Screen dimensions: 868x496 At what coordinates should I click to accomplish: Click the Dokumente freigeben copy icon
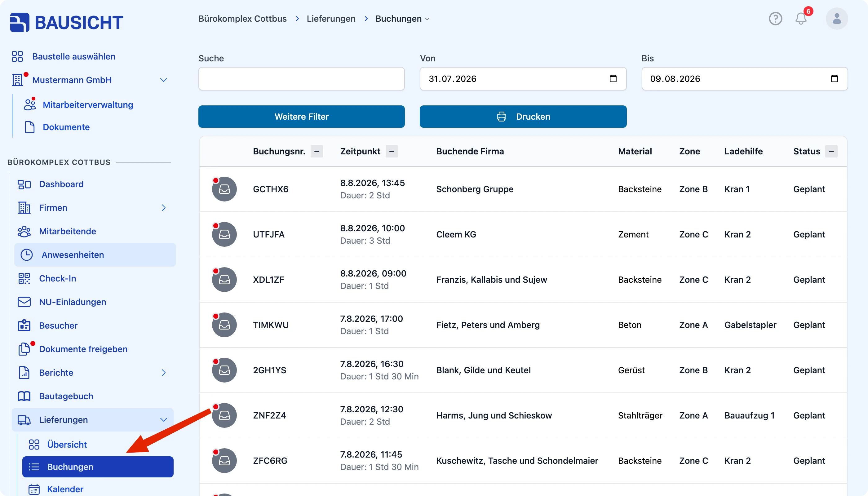point(24,349)
